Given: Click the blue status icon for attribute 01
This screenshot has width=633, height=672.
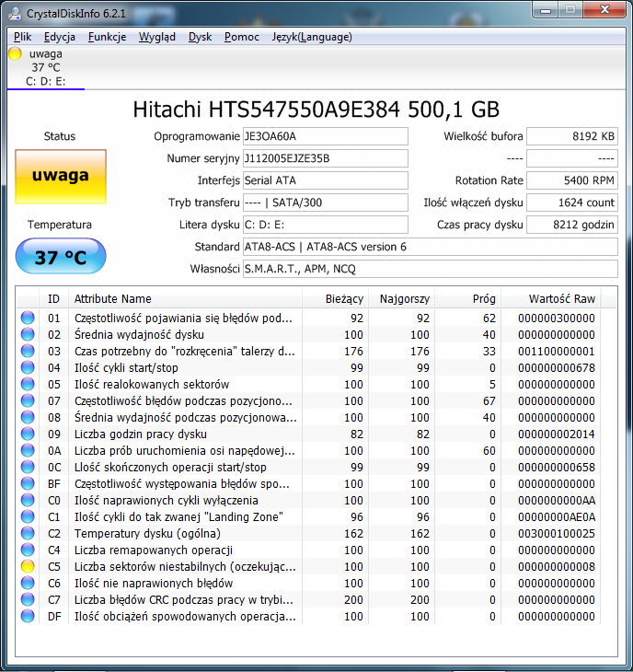Looking at the screenshot, I should tap(28, 318).
